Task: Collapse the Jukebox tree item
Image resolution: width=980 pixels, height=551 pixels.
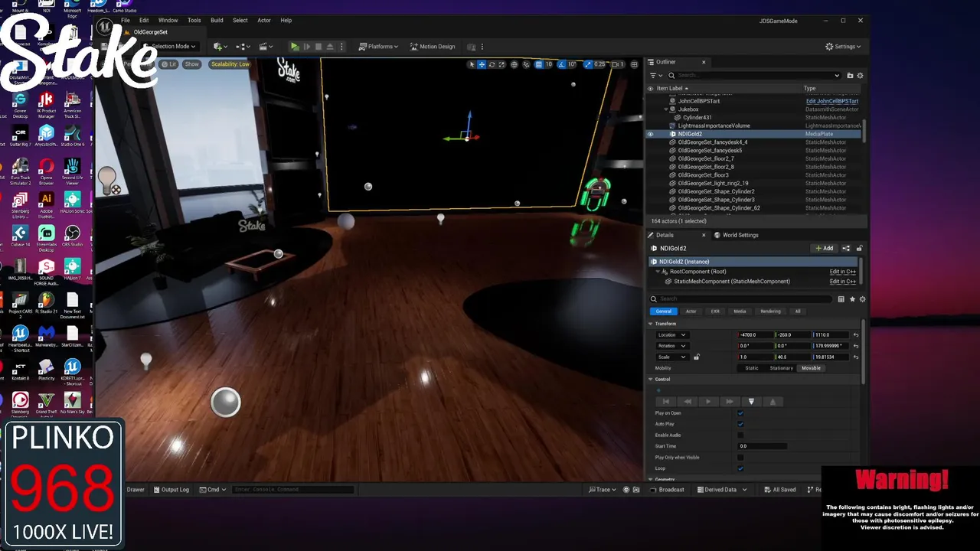Action: 666,109
